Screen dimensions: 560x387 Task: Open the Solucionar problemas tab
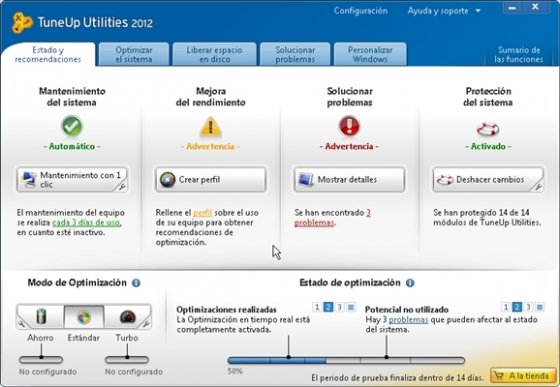pos(295,55)
